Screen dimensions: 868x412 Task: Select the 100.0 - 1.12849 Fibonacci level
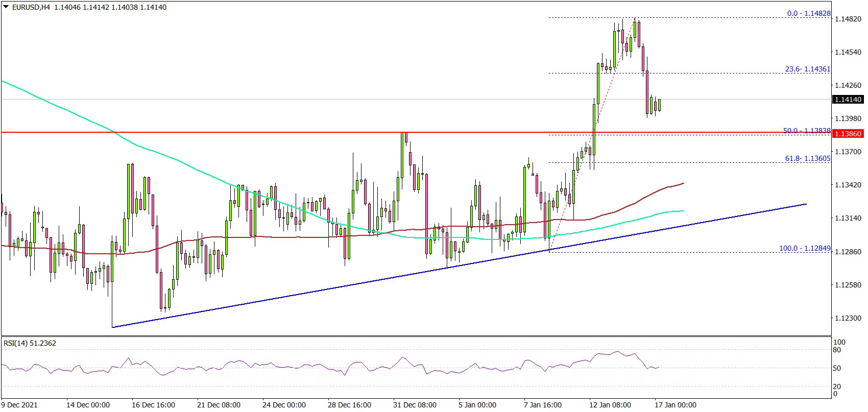coord(805,249)
